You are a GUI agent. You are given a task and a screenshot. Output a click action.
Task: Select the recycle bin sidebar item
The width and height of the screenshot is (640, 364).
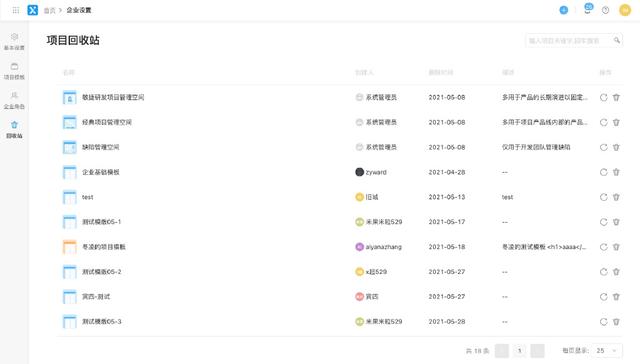(x=14, y=130)
